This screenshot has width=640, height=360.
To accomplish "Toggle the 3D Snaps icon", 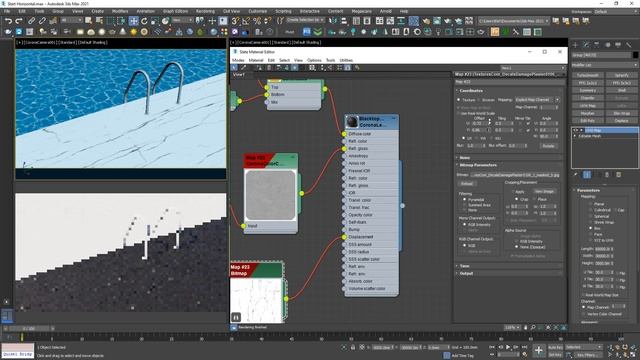I will 235,20.
